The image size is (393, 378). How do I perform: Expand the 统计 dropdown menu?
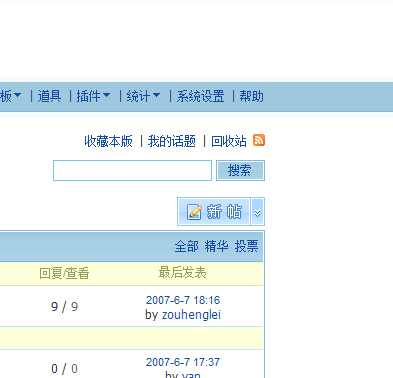click(x=143, y=96)
